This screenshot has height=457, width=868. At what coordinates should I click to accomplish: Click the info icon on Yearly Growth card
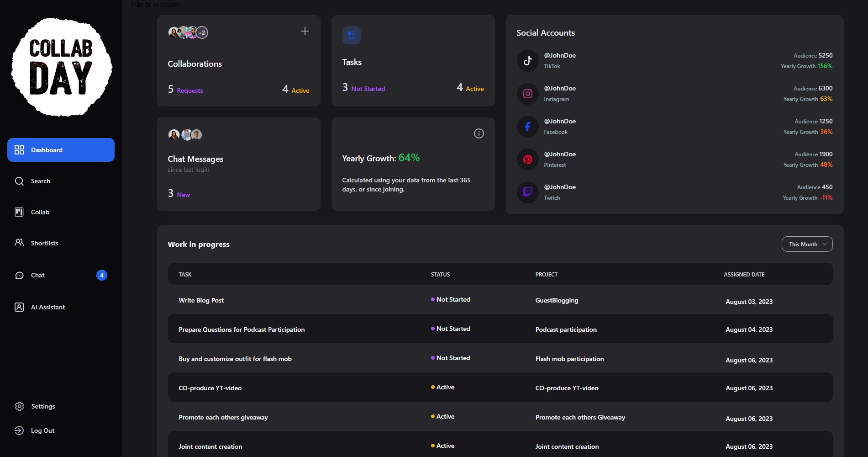479,133
